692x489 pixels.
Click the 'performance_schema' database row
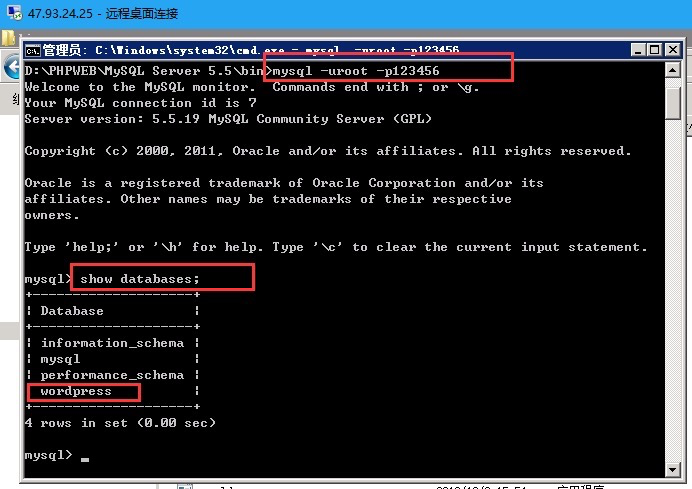click(x=112, y=375)
